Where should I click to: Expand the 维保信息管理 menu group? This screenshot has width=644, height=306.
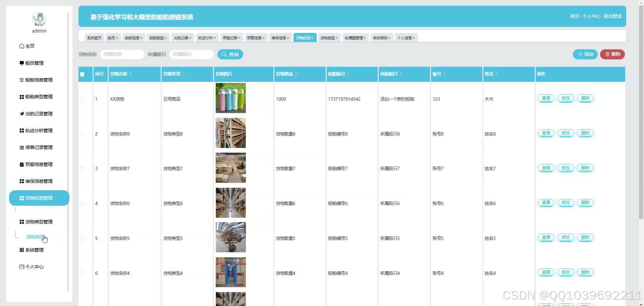39,181
